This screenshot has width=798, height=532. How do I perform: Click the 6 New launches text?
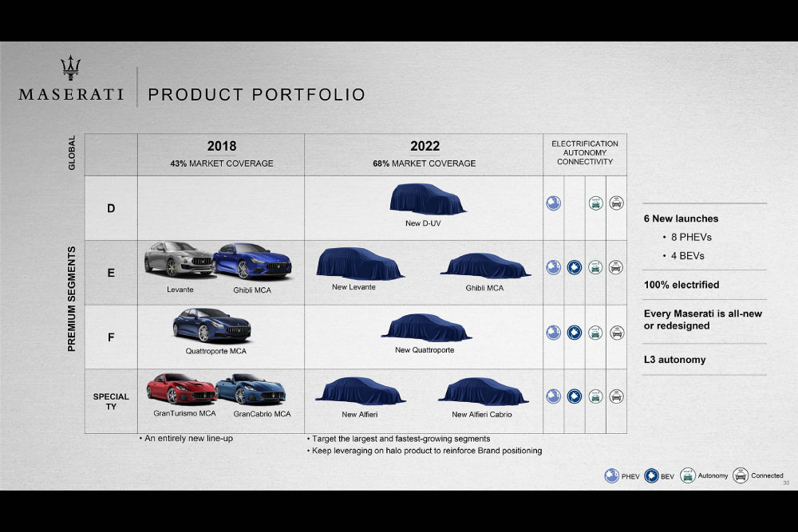point(681,219)
